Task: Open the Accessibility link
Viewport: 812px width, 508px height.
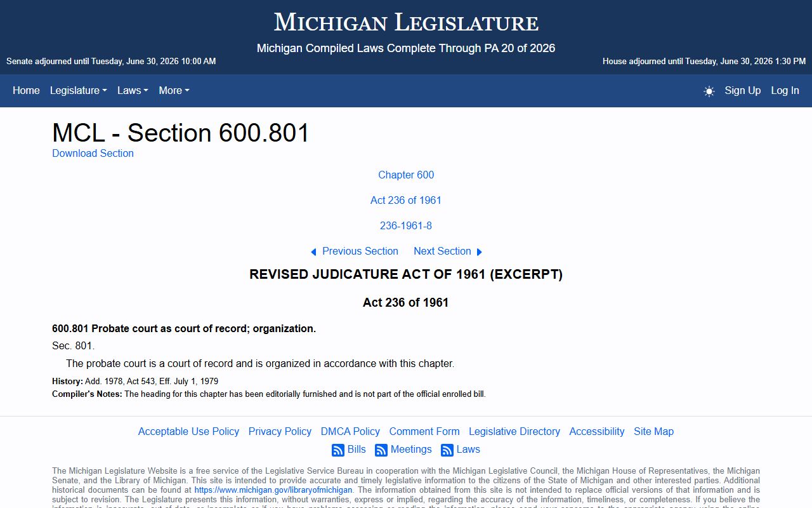Action: [597, 431]
